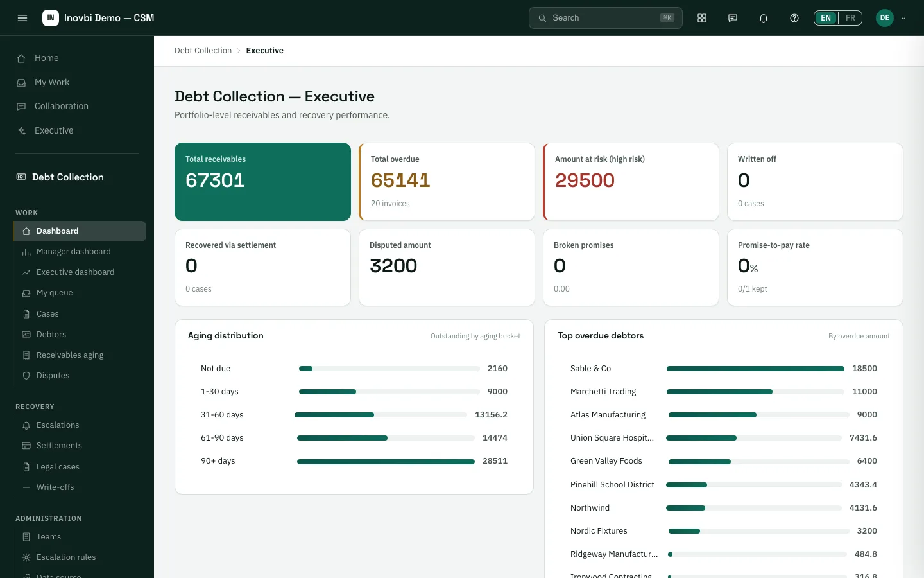Open the DE user avatar
The image size is (924, 578).
[x=885, y=18]
